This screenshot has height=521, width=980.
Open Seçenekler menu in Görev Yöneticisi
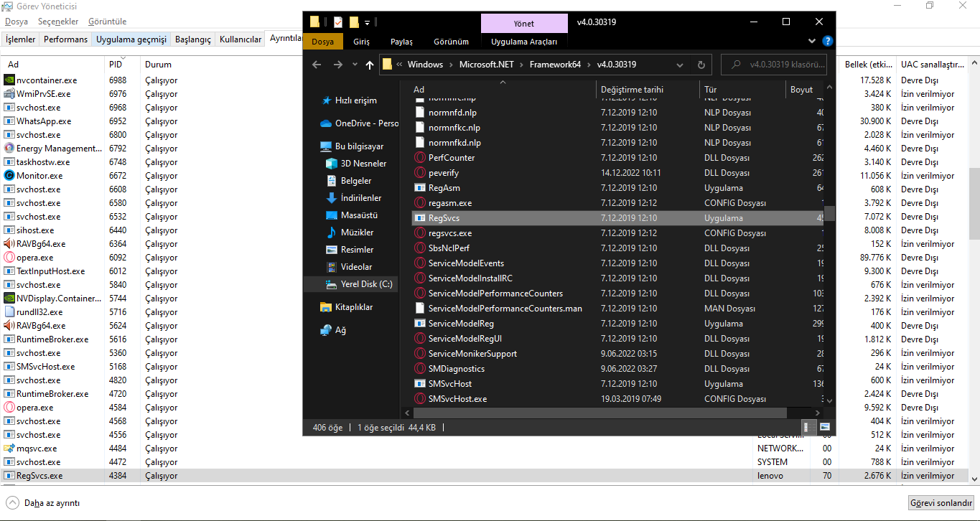tap(57, 22)
